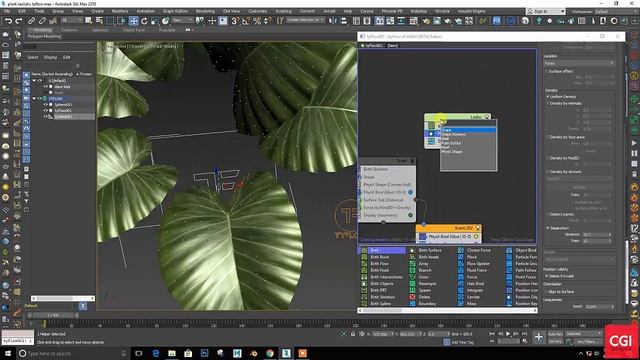Enable the Uniform Density checkbox

(x=548, y=97)
